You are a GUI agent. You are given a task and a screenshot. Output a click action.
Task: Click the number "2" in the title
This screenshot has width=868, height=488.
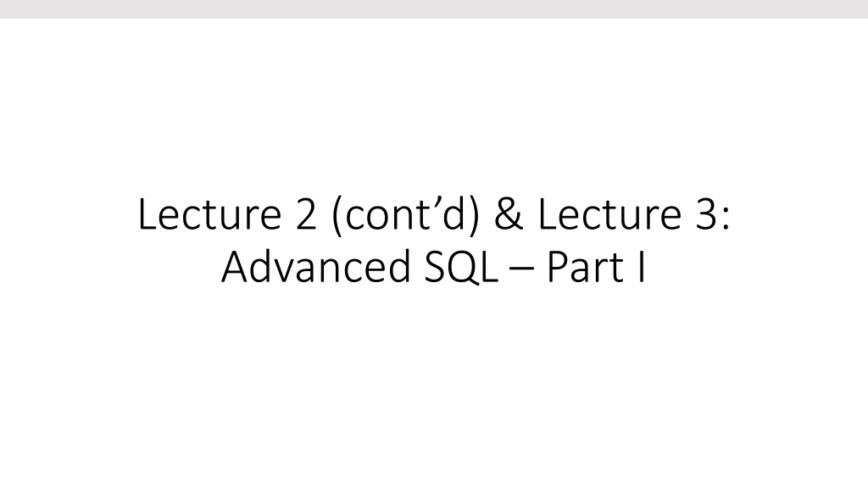click(x=306, y=214)
